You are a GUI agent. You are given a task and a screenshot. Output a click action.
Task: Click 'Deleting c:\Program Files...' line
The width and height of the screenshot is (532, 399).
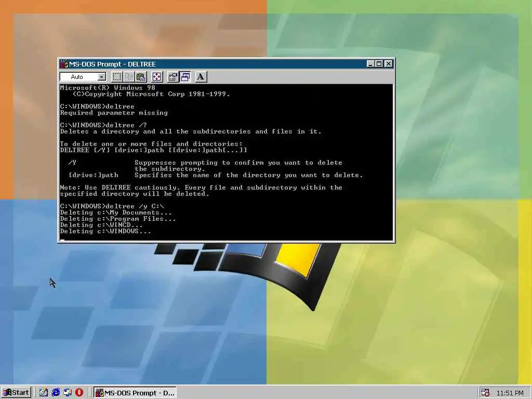(118, 219)
